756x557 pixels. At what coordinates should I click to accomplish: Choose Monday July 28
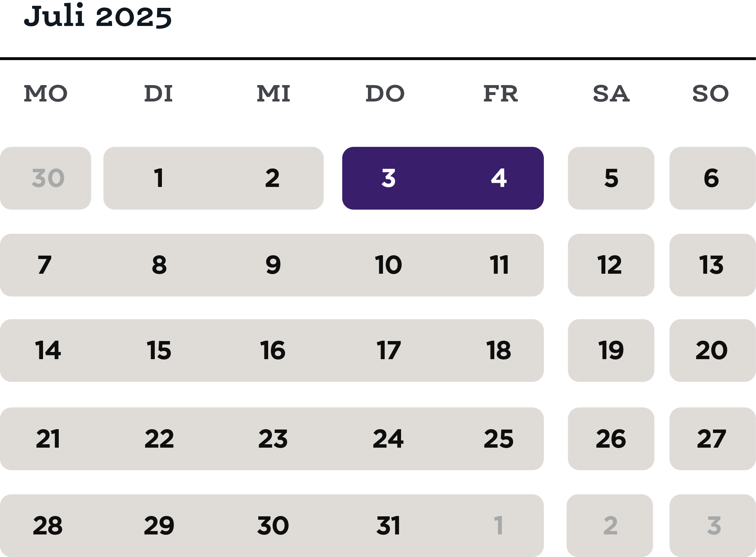click(47, 526)
